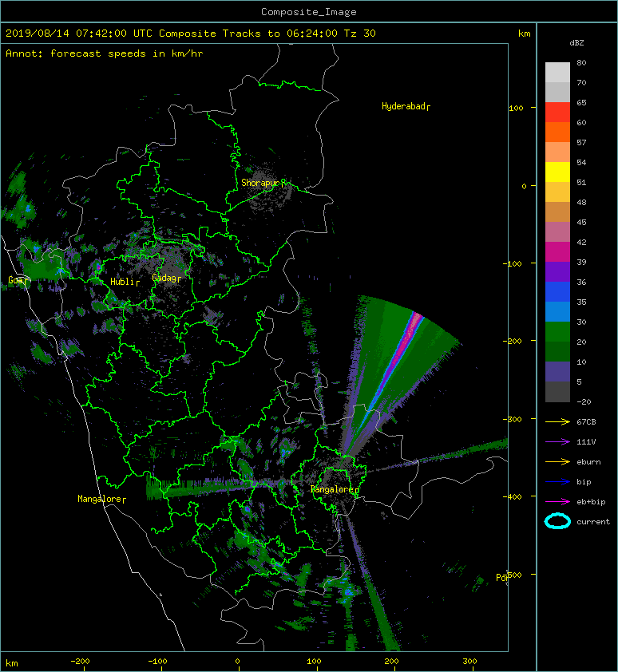Select the slate swatch between 10 and 5
The height and width of the screenshot is (672, 618).
[x=557, y=372]
